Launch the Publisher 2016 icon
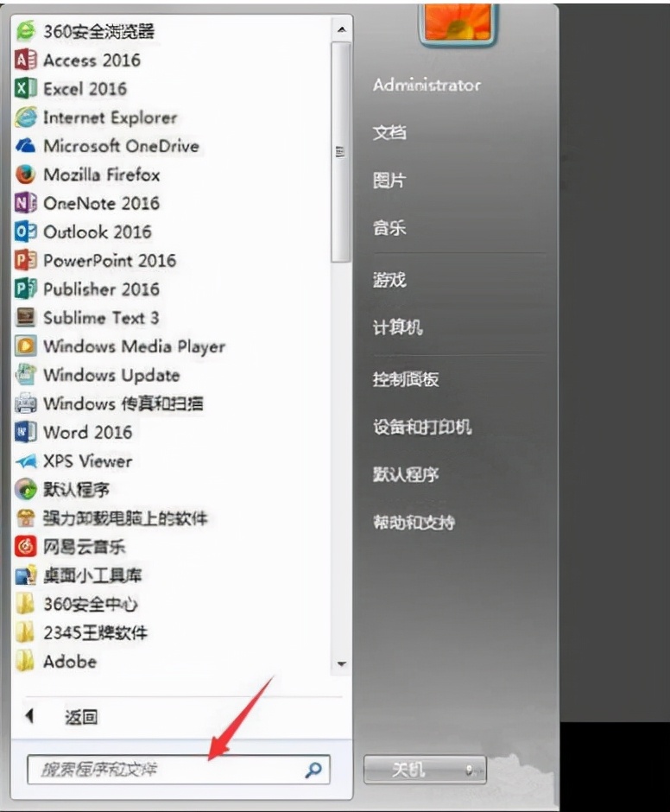The width and height of the screenshot is (670, 812). [25, 289]
